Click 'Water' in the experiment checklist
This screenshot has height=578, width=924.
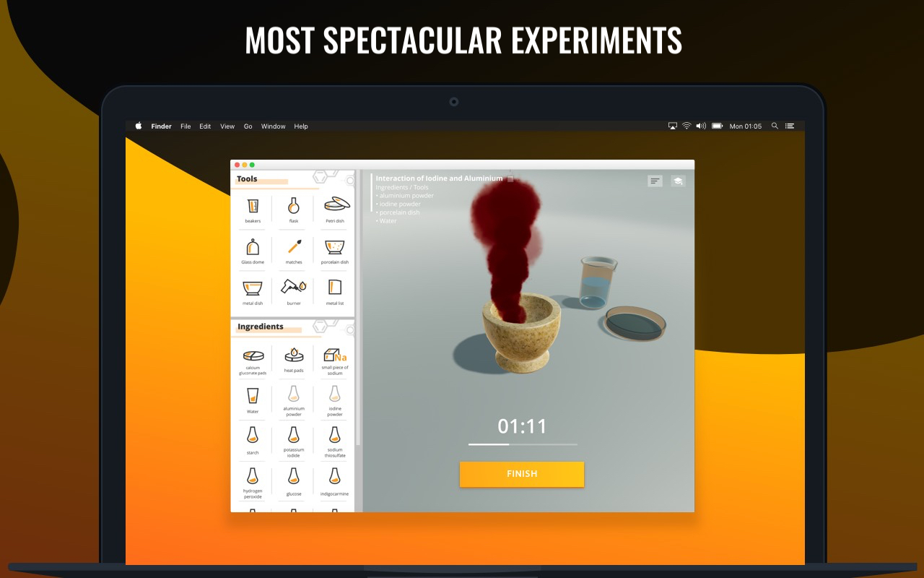click(x=386, y=221)
